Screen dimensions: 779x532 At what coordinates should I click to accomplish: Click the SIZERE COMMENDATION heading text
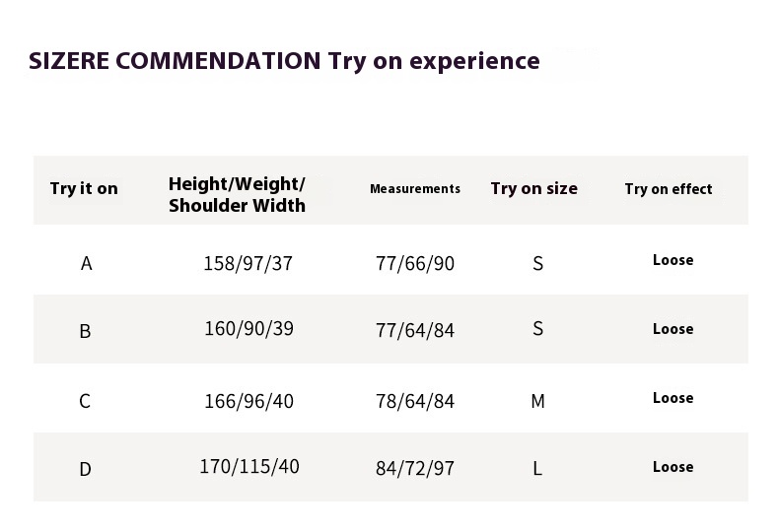(x=284, y=61)
